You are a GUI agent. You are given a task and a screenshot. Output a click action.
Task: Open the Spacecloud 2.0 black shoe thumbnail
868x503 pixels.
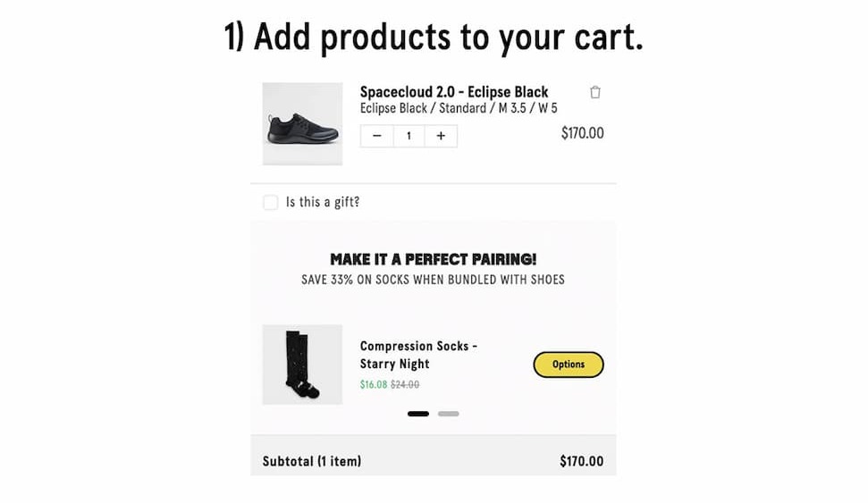pyautogui.click(x=302, y=124)
